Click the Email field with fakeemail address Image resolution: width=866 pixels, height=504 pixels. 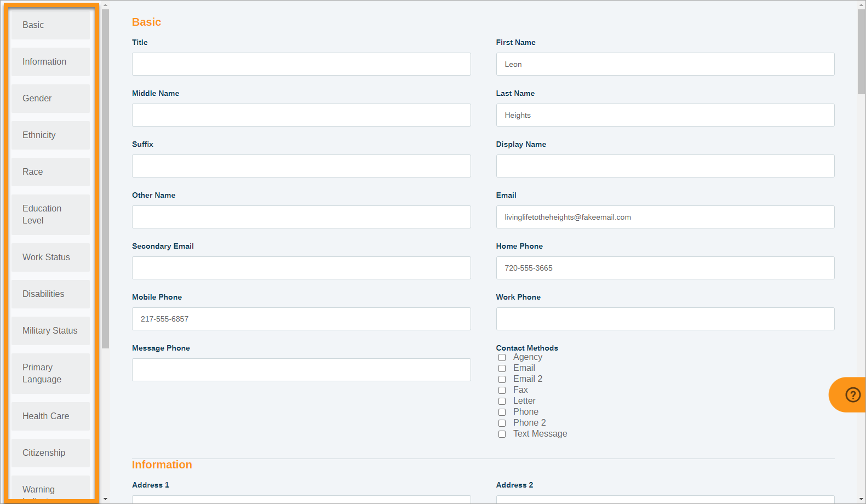tap(665, 217)
